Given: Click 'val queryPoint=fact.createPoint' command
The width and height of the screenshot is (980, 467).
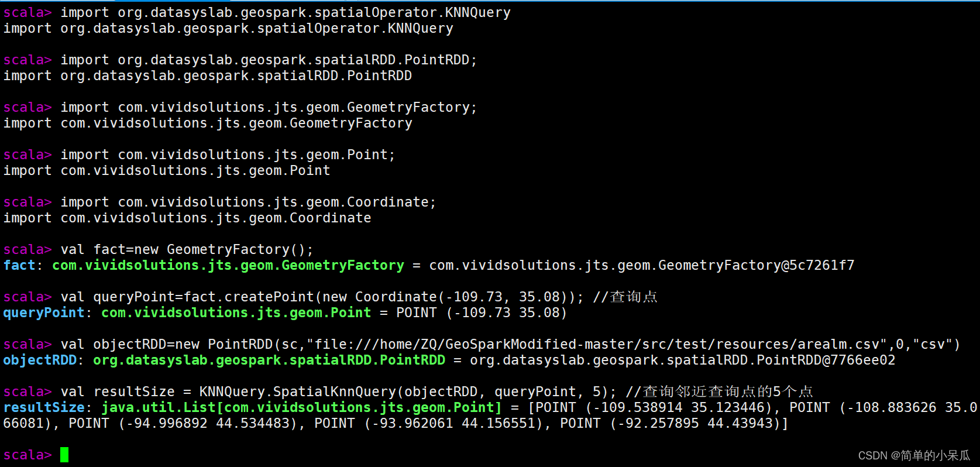Looking at the screenshot, I should coord(187,297).
